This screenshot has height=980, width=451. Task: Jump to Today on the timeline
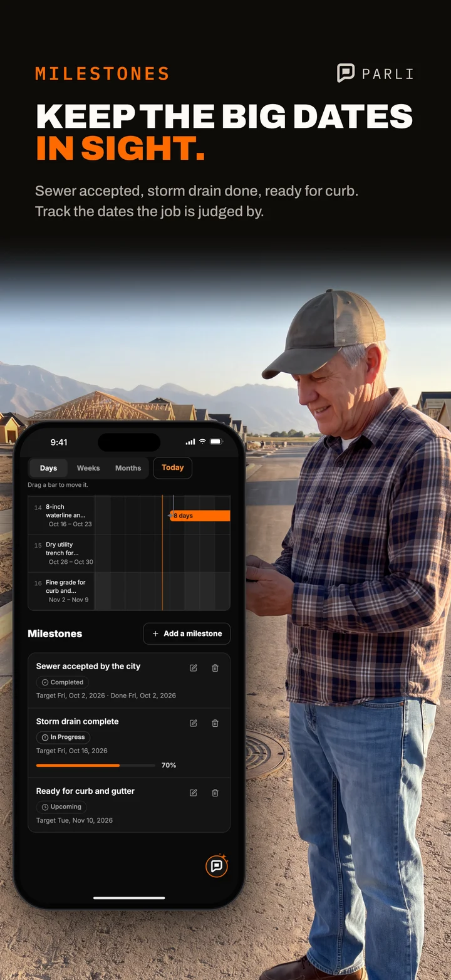coord(173,467)
